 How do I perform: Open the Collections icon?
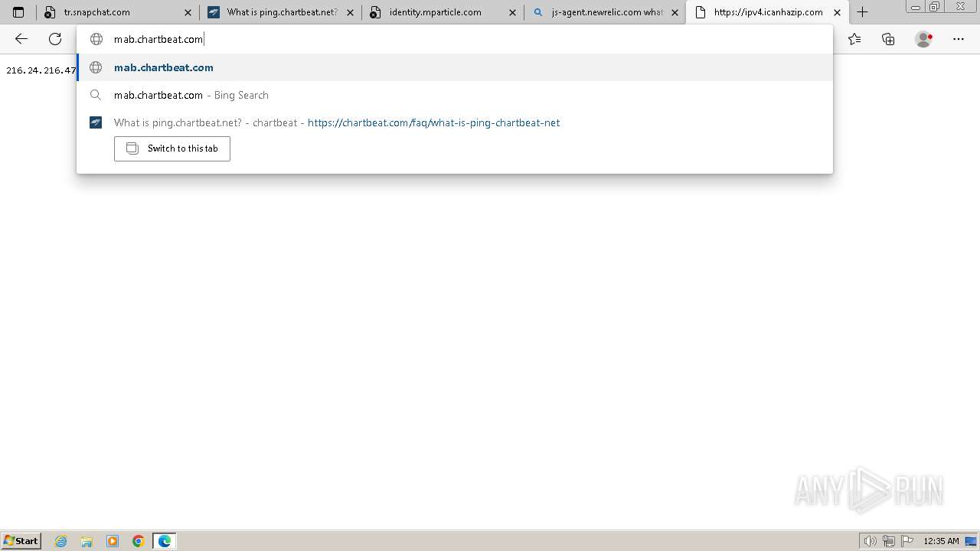888,39
